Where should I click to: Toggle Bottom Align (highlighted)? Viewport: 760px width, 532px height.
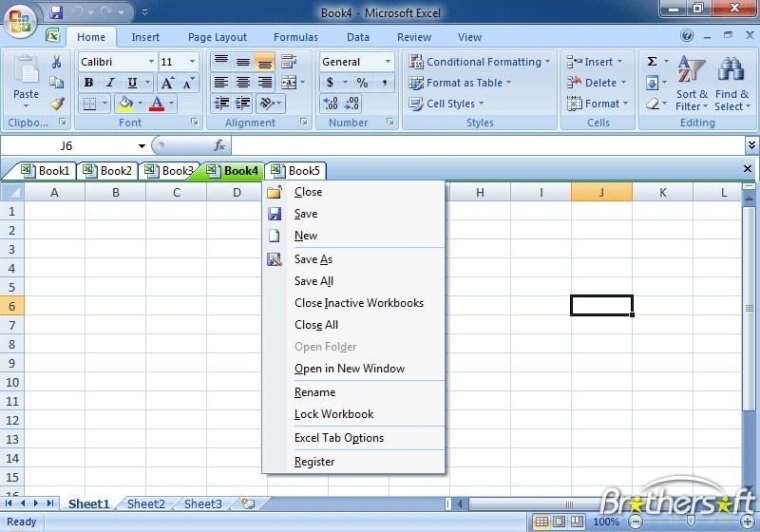[x=265, y=62]
